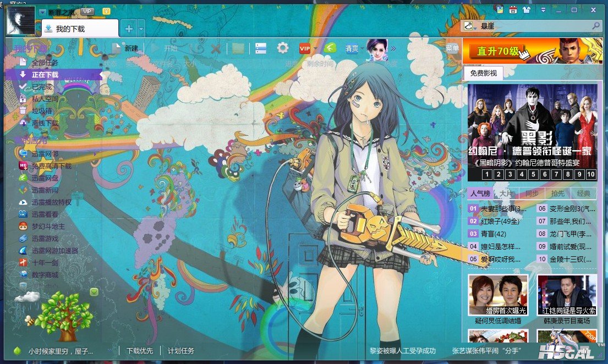Select the 人气榜 ranking tab

[x=480, y=193]
